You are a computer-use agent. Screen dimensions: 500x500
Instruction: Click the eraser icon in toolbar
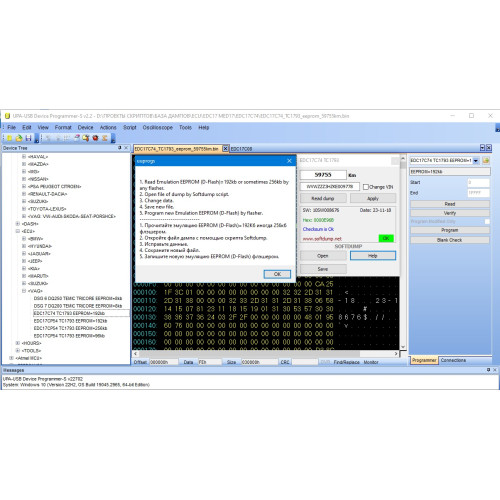(x=77, y=138)
